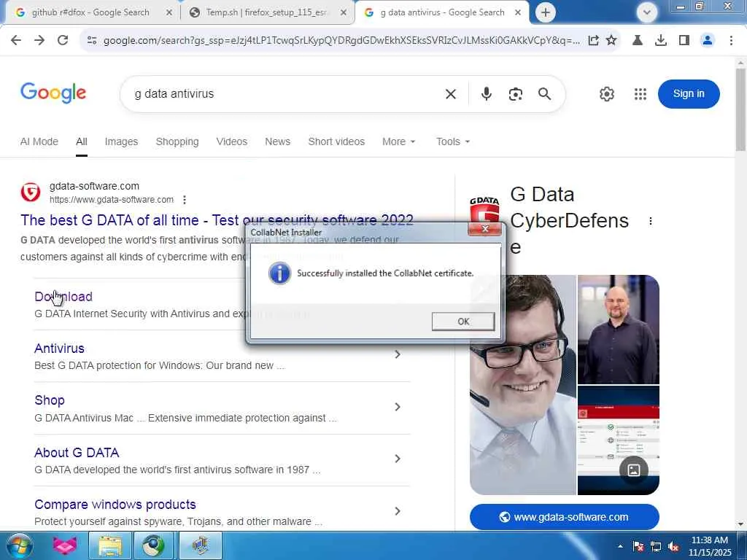Submit search with magnifier icon
Image resolution: width=747 pixels, height=560 pixels.
point(544,94)
